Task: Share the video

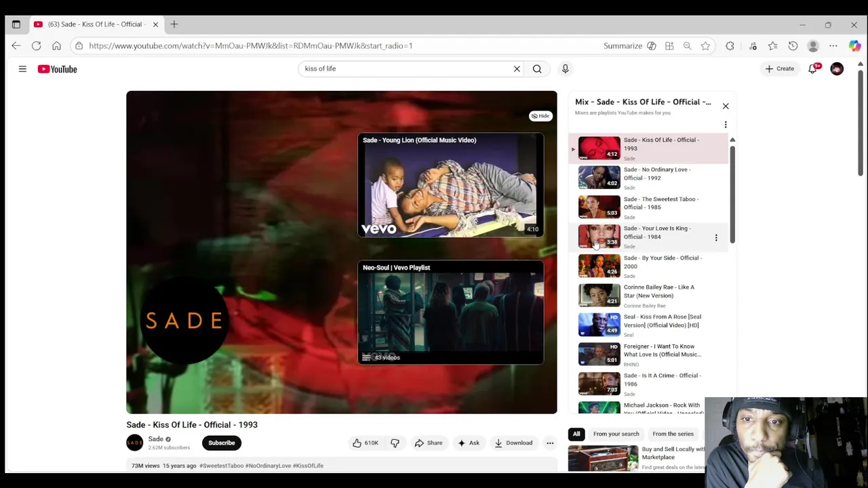Action: tap(429, 443)
